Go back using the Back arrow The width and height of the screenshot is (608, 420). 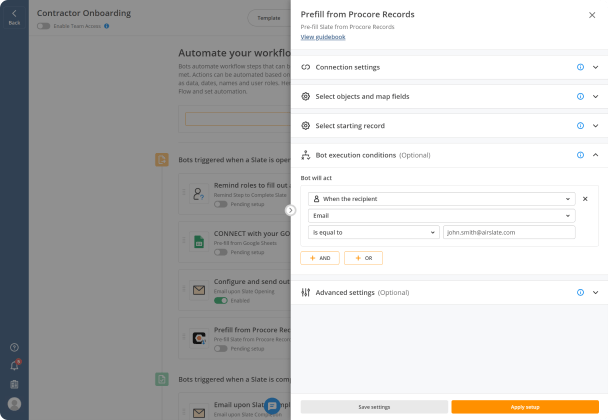(14, 17)
